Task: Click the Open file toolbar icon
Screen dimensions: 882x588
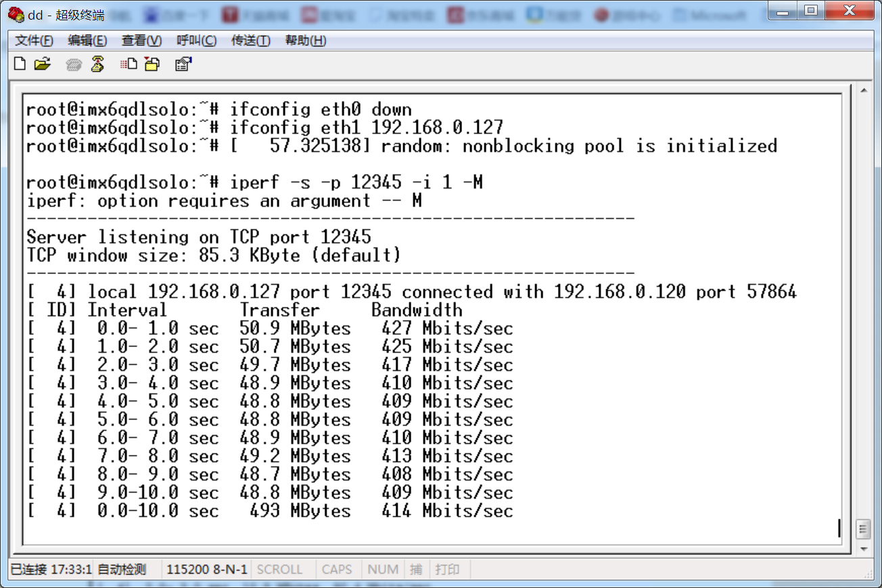Action: [43, 64]
